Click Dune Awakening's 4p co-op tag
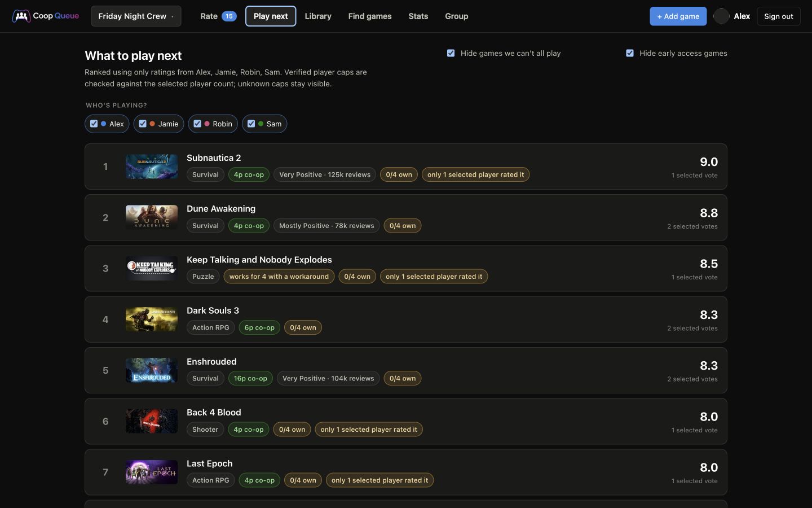Image resolution: width=812 pixels, height=508 pixels. (249, 226)
